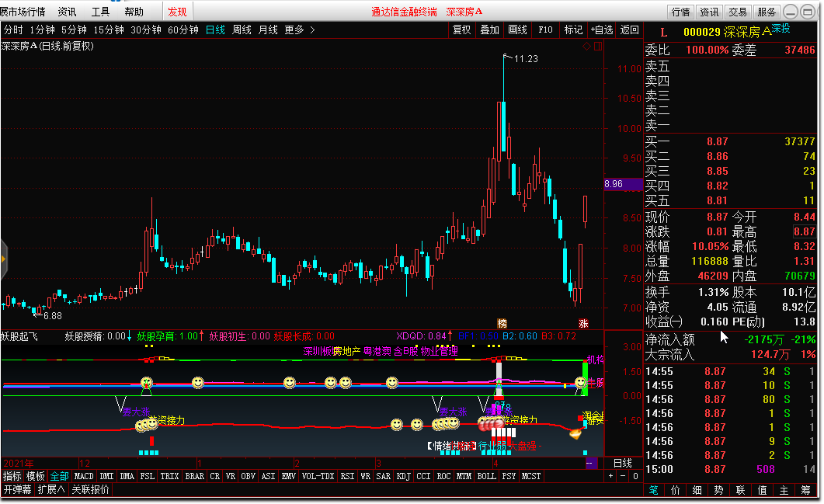Click the 8.96 price marker on axis
The image size is (824, 504).
click(x=624, y=184)
